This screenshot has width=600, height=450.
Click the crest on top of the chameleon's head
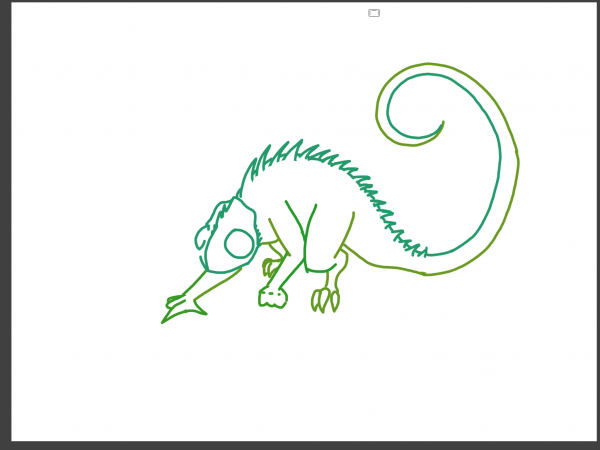point(222,213)
